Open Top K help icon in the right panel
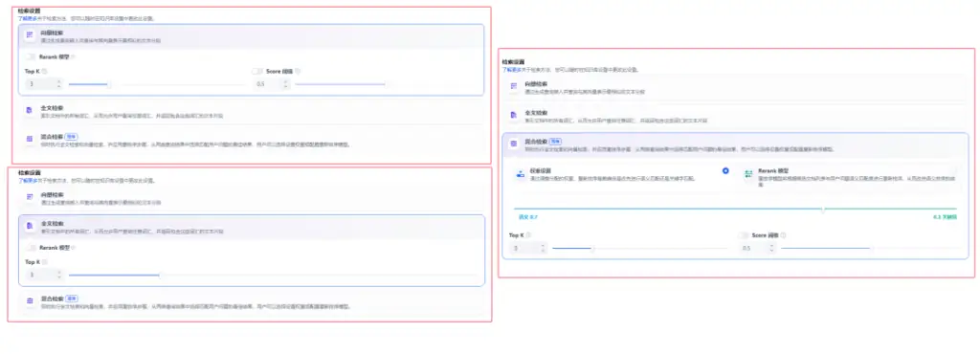This screenshot has width=980, height=354. click(528, 235)
